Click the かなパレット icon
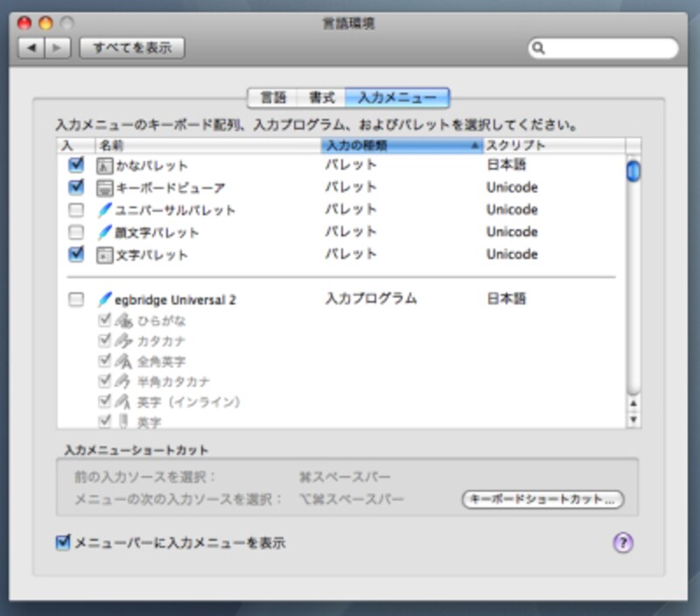 [104, 165]
